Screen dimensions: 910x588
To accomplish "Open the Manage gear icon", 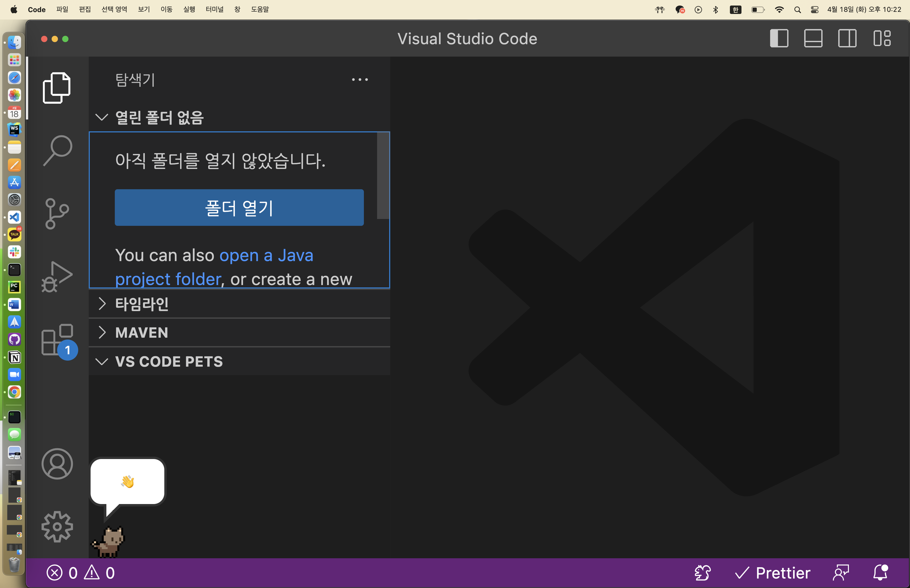I will point(57,526).
